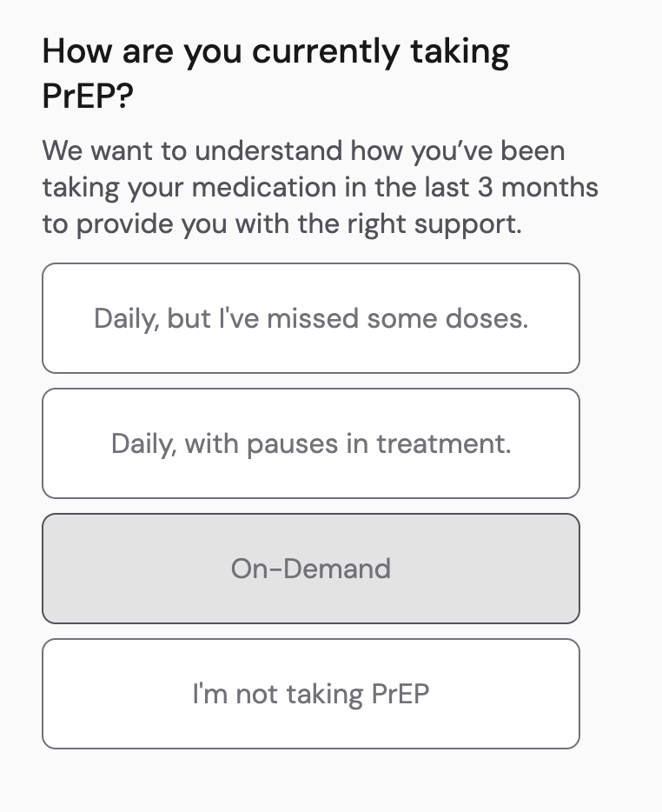The image size is (662, 812).
Task: Click the last answer option card
Action: 310,694
